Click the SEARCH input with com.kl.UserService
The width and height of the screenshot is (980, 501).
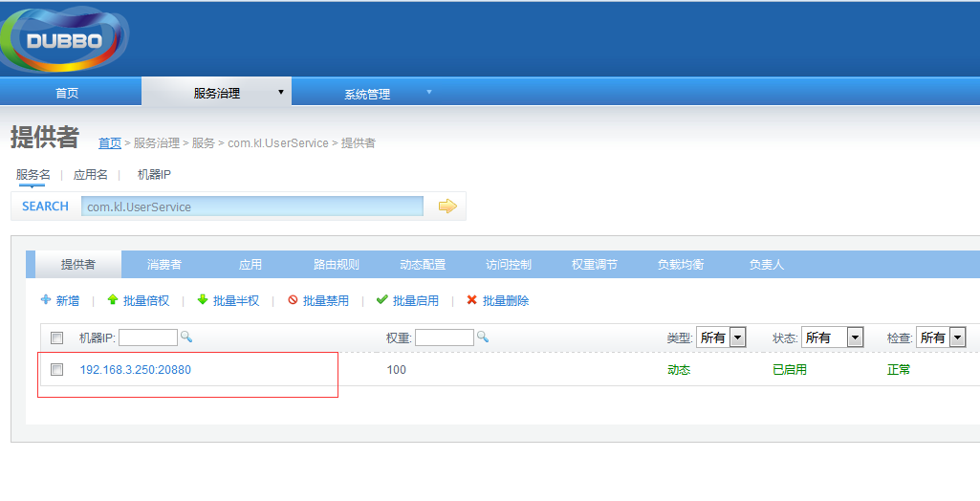pos(252,207)
